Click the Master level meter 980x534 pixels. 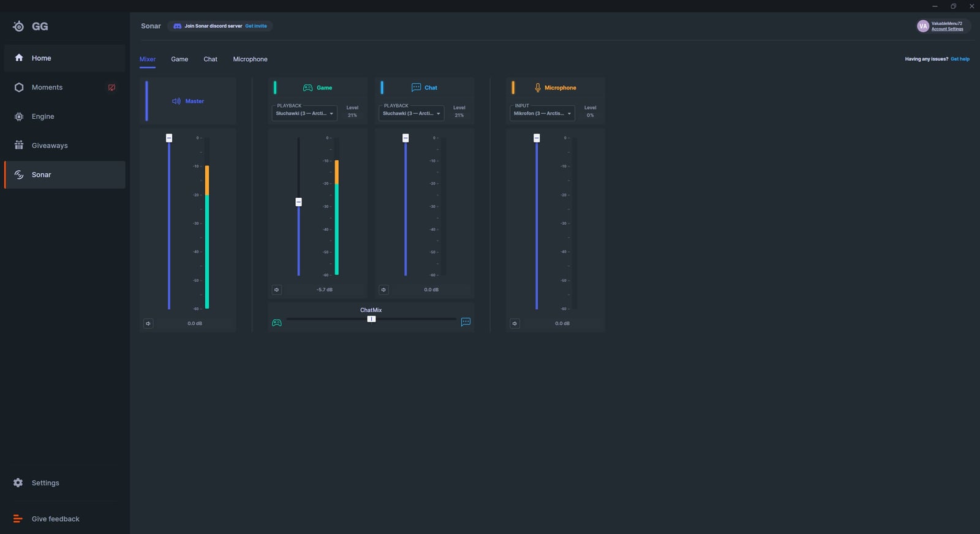[207, 224]
